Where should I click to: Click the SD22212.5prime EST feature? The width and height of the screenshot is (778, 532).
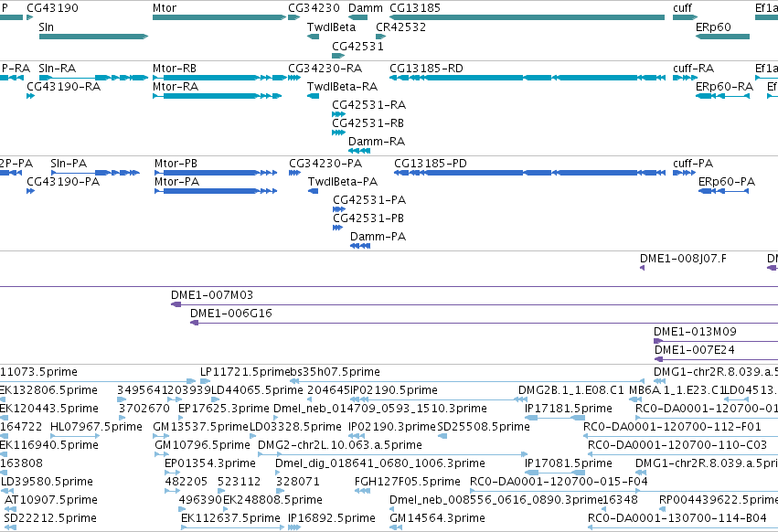pyautogui.click(x=10, y=528)
